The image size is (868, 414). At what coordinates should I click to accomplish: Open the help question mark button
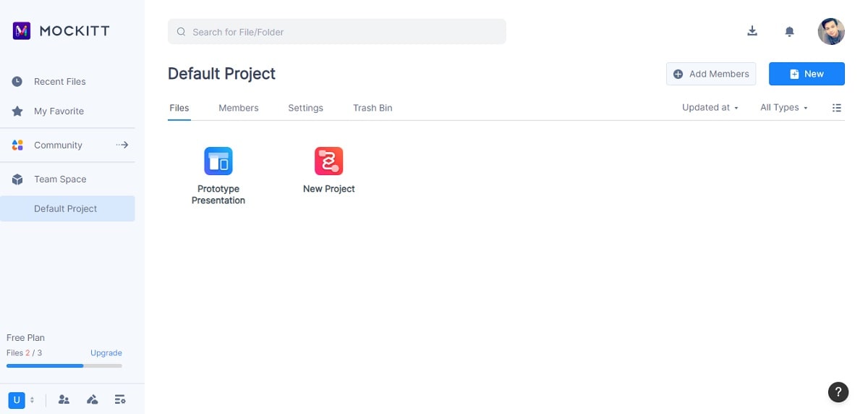[838, 392]
